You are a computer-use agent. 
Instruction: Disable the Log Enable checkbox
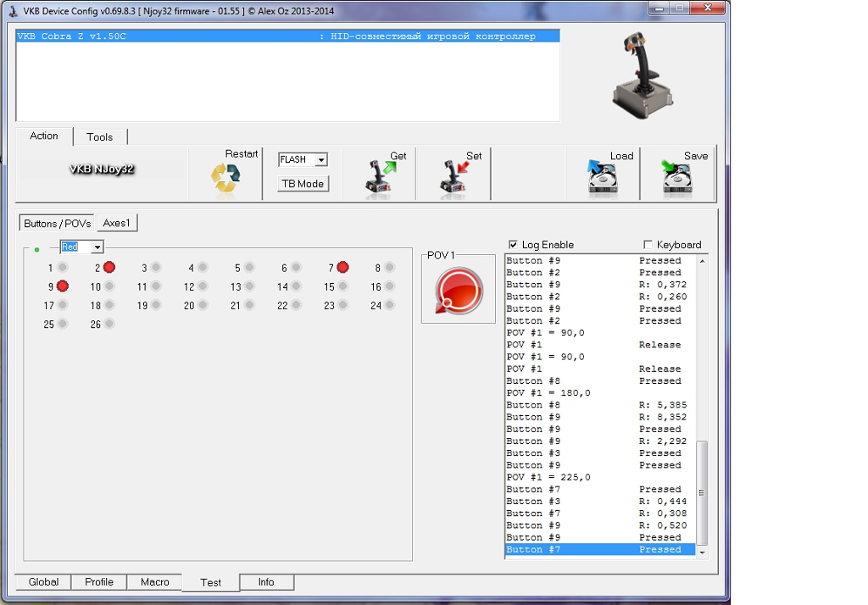point(513,245)
